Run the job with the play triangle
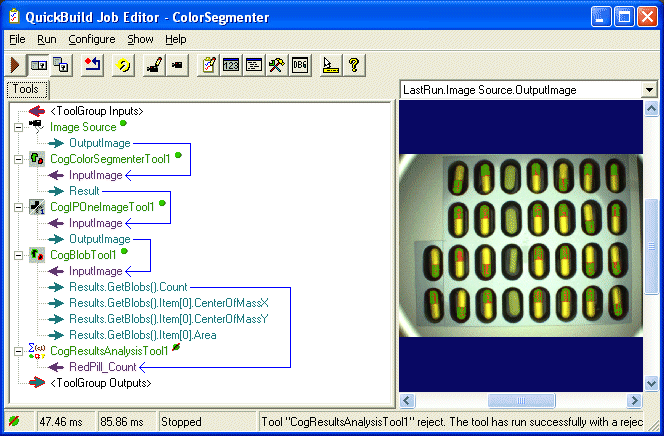The height and width of the screenshot is (436, 664). pyautogui.click(x=16, y=65)
